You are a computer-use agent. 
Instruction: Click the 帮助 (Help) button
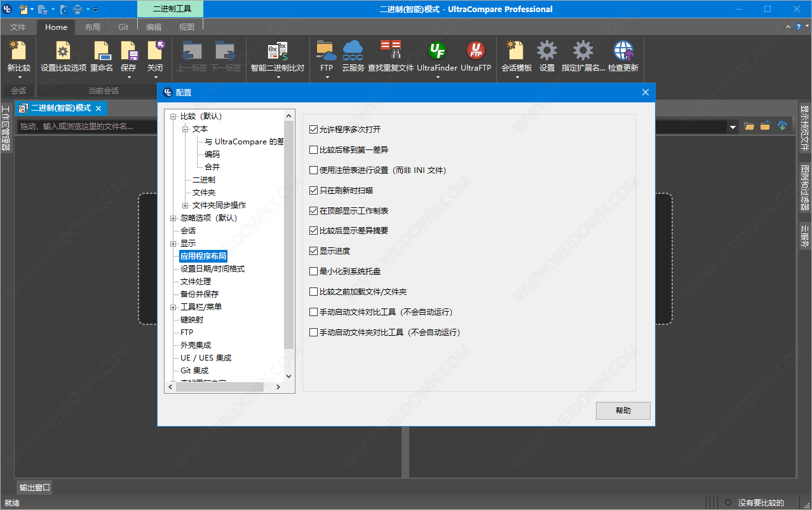click(x=623, y=411)
